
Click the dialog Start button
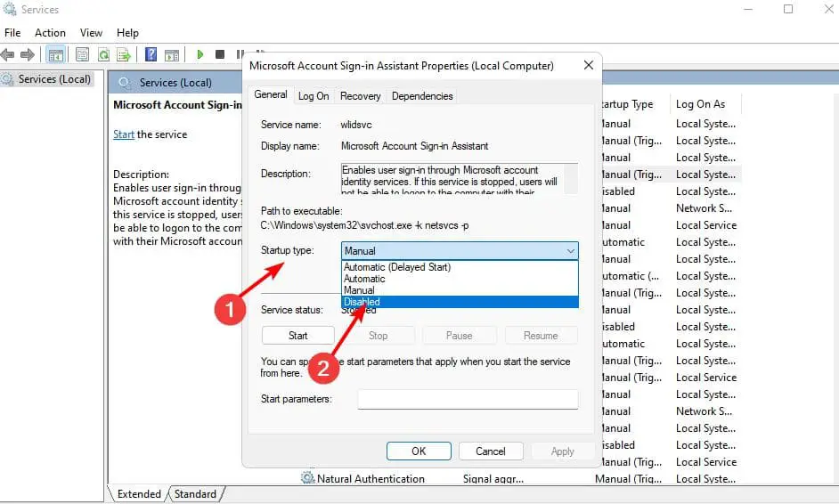point(298,336)
